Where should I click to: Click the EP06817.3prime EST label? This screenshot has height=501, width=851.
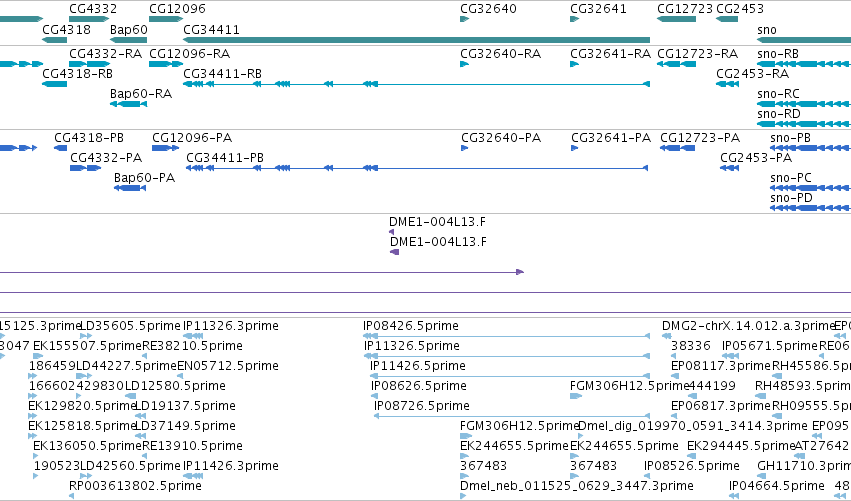pos(721,406)
